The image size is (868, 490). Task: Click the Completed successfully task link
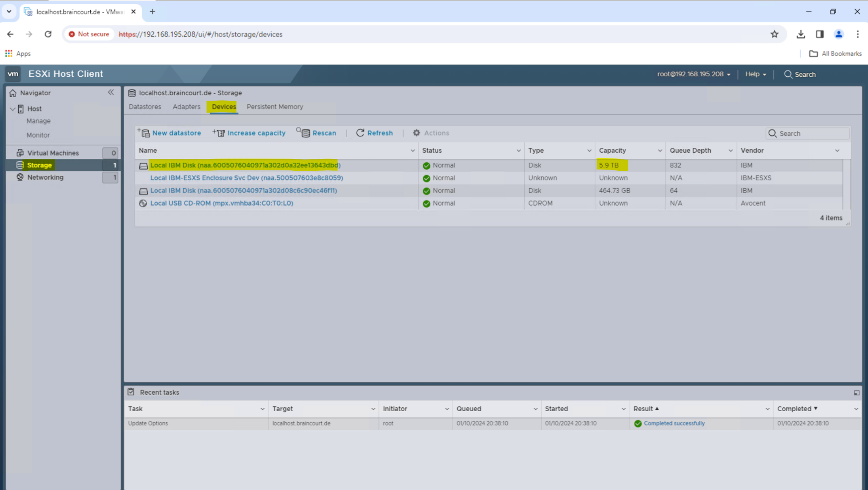674,423
